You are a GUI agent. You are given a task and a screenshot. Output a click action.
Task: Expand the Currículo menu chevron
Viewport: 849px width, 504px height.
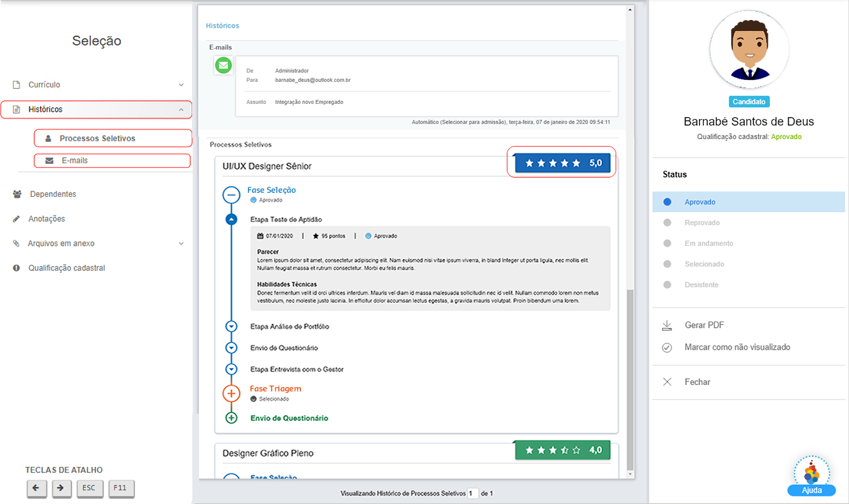tap(181, 85)
